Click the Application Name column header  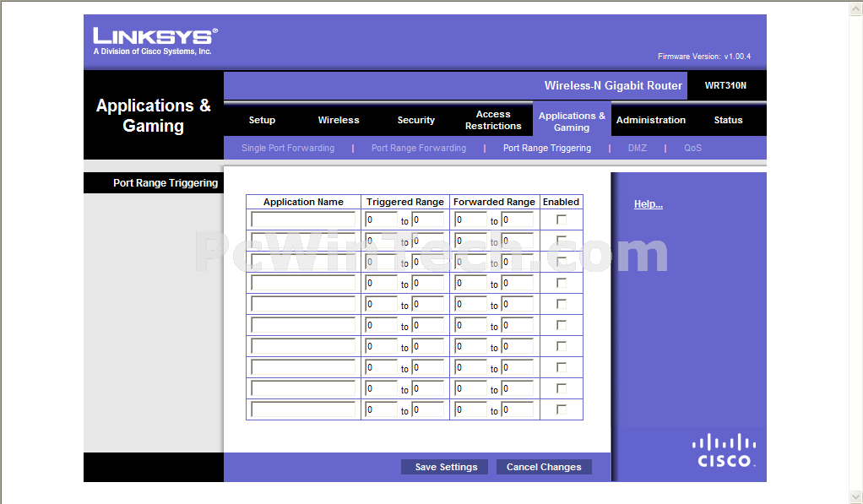[303, 202]
